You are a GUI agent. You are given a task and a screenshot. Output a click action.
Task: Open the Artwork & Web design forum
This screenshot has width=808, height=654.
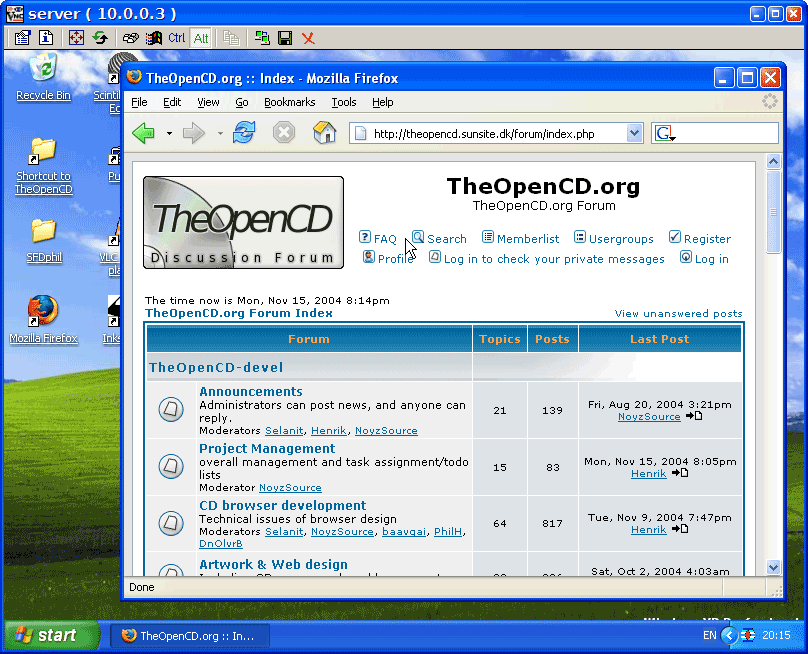(273, 564)
